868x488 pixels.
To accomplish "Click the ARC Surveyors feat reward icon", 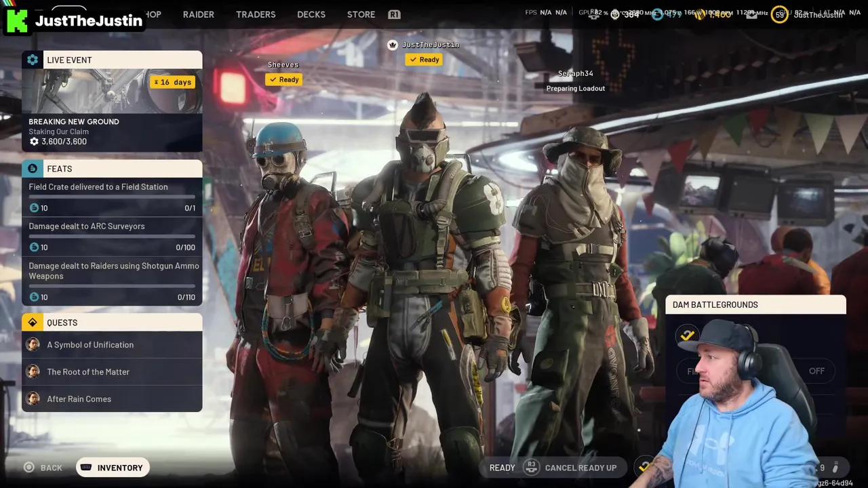I will [34, 247].
